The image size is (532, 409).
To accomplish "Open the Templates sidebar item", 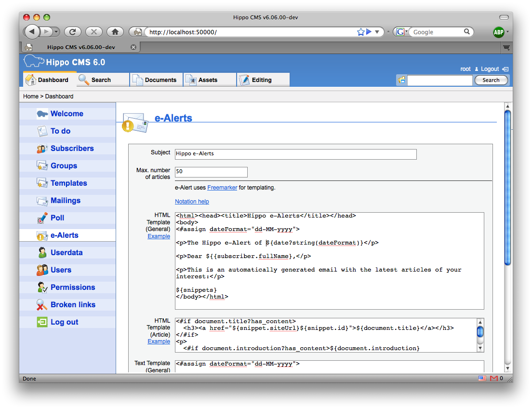I will [68, 183].
